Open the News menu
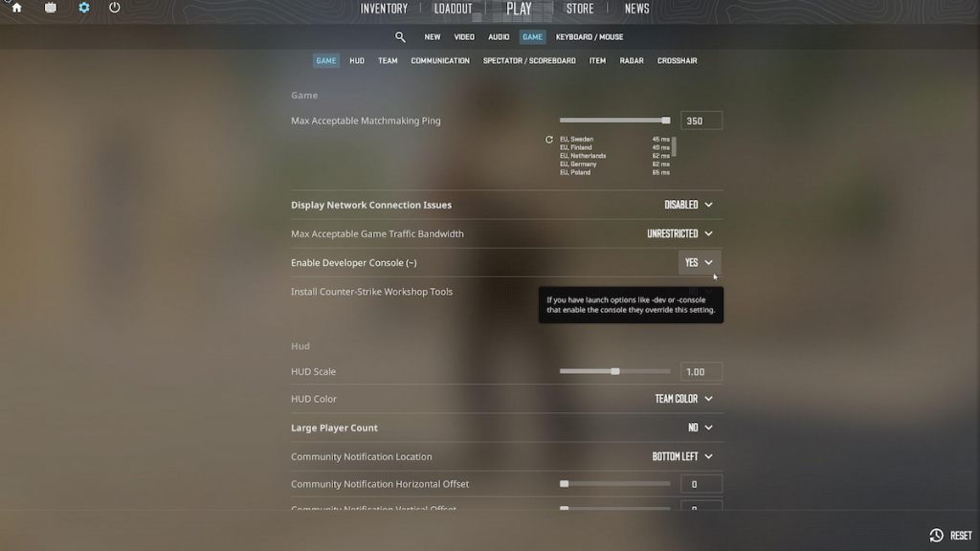Screen dimensions: 980x551 coord(636,9)
